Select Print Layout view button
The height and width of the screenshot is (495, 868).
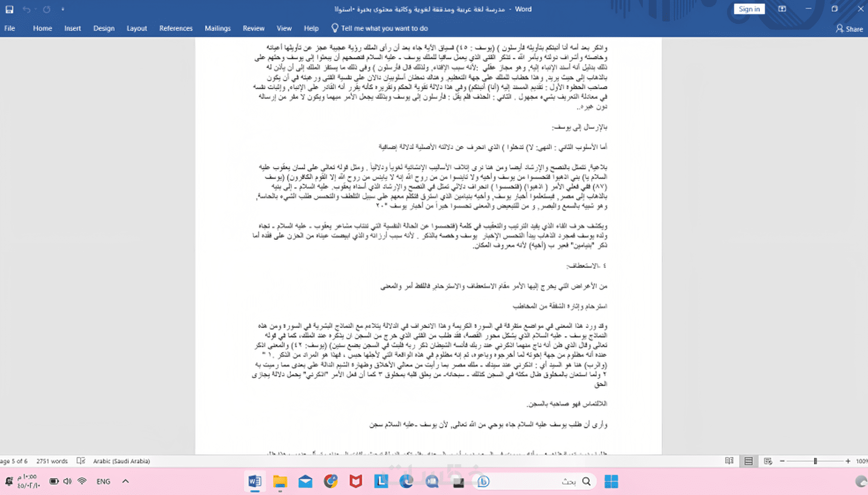click(749, 461)
